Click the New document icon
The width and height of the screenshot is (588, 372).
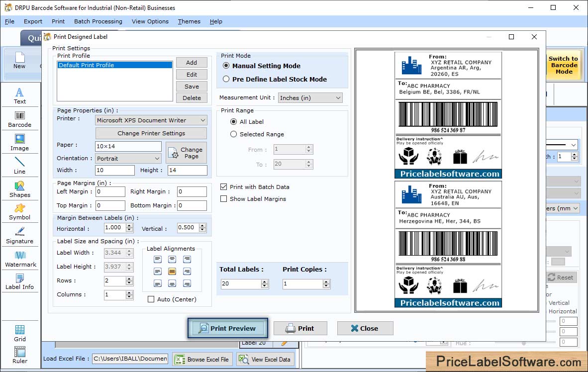pos(19,60)
